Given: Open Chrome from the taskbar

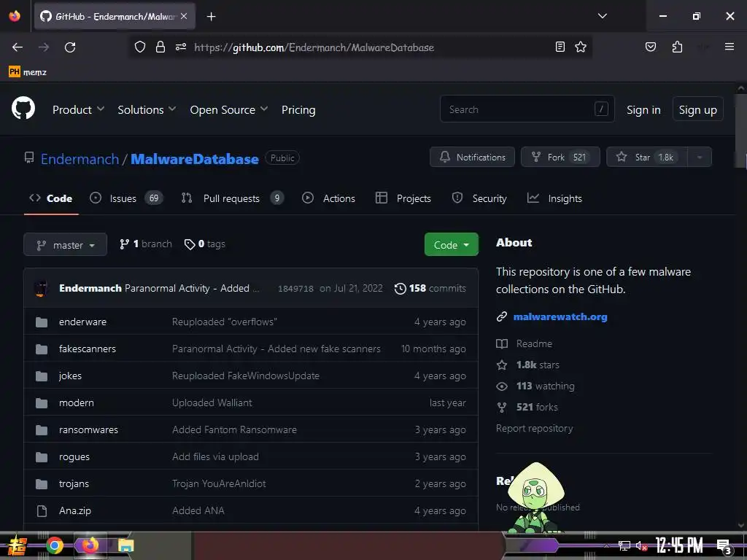Looking at the screenshot, I should (55, 545).
